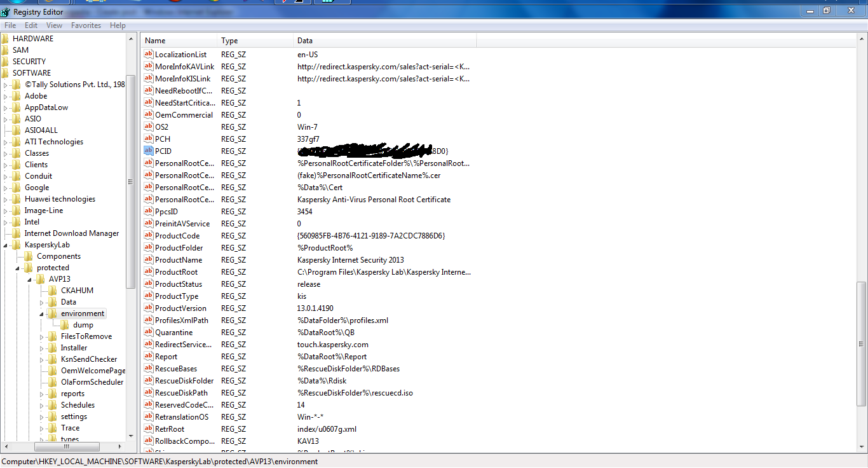Click the folder icon of HARDWARE key
Viewport: 868px width, 468px height.
[5, 38]
